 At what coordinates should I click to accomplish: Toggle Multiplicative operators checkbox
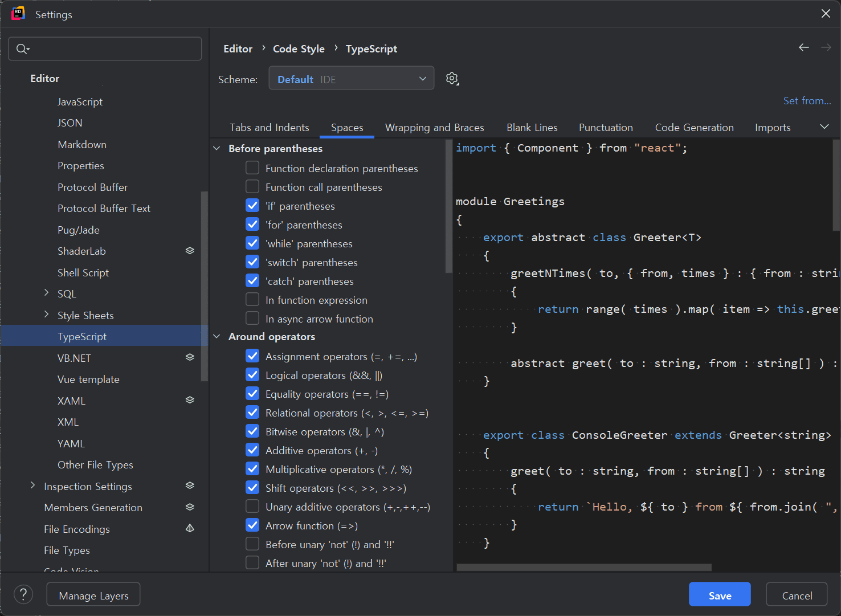[x=252, y=469]
